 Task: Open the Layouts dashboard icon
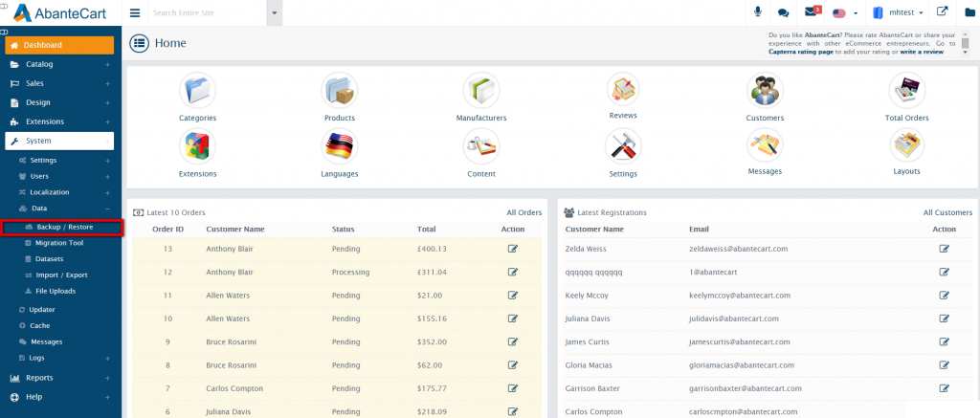[x=907, y=145]
